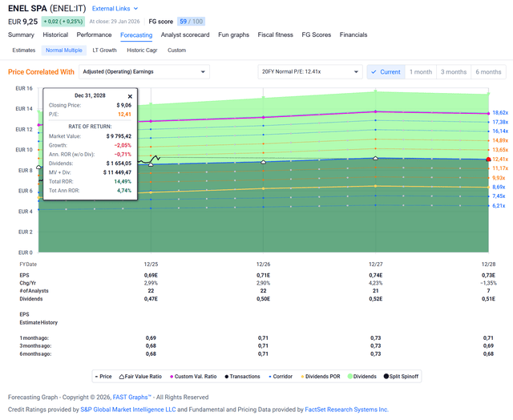Screen dimensions: 513x420
Task: Go to the Performance tab
Action: (x=94, y=34)
